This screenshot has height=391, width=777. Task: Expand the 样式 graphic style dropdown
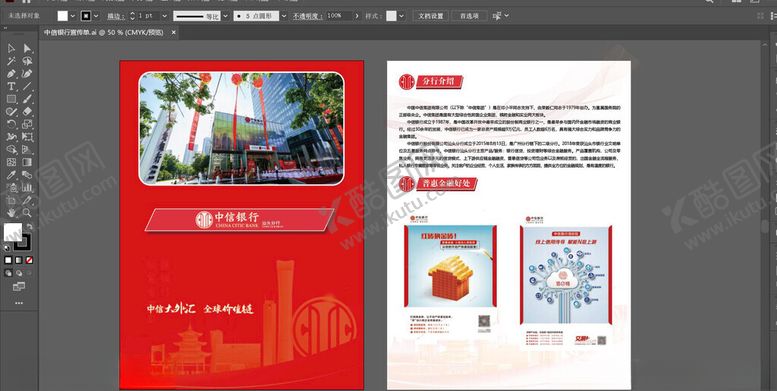[x=402, y=16]
